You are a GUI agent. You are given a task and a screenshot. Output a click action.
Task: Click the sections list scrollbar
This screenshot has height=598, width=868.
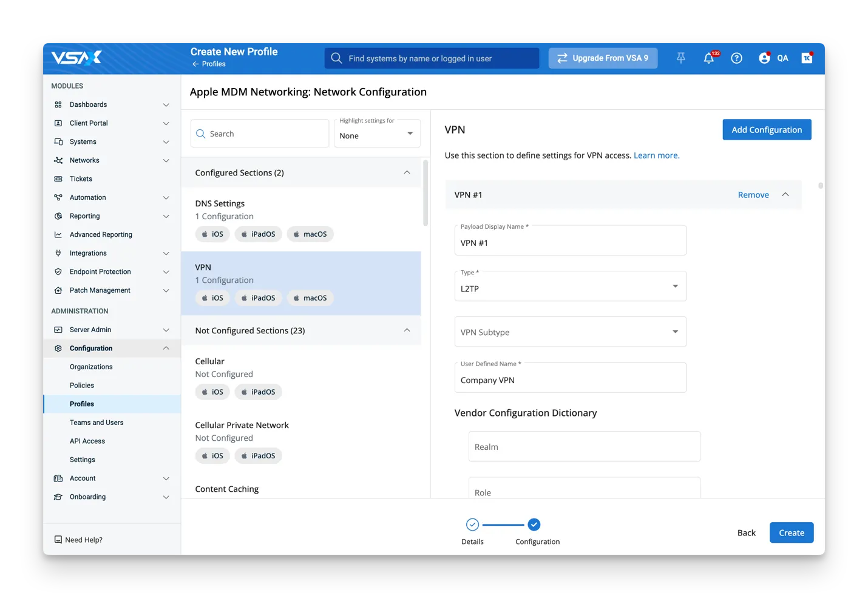(x=426, y=194)
